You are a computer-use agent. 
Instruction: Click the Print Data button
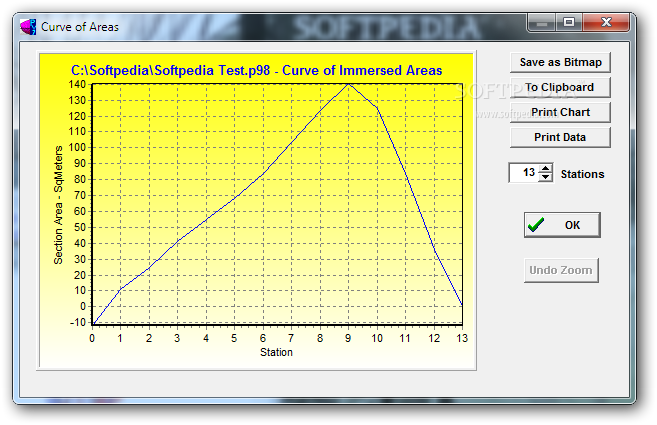(x=560, y=137)
